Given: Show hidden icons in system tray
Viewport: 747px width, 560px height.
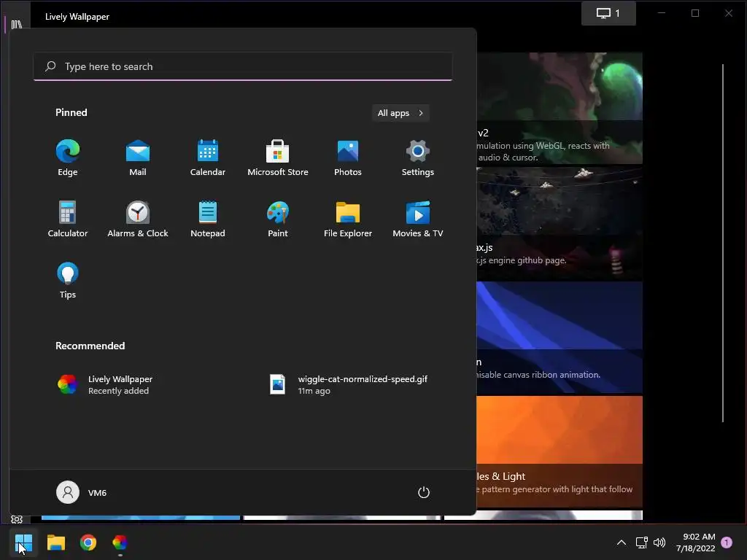Looking at the screenshot, I should coord(622,542).
